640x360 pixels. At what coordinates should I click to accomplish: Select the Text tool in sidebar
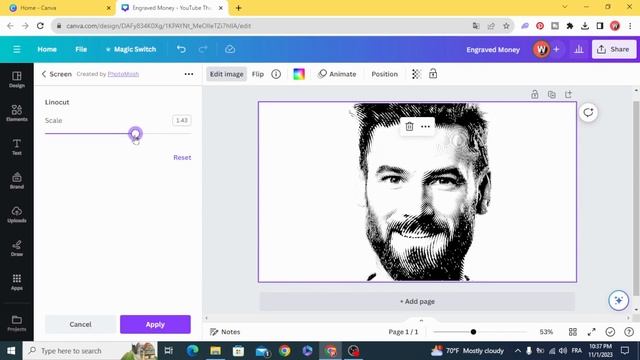pos(17,147)
